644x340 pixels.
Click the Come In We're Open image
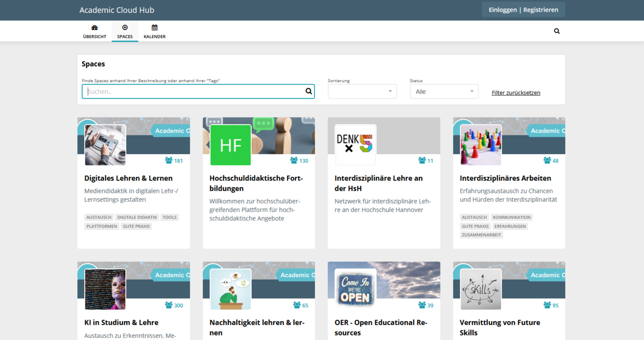click(356, 290)
